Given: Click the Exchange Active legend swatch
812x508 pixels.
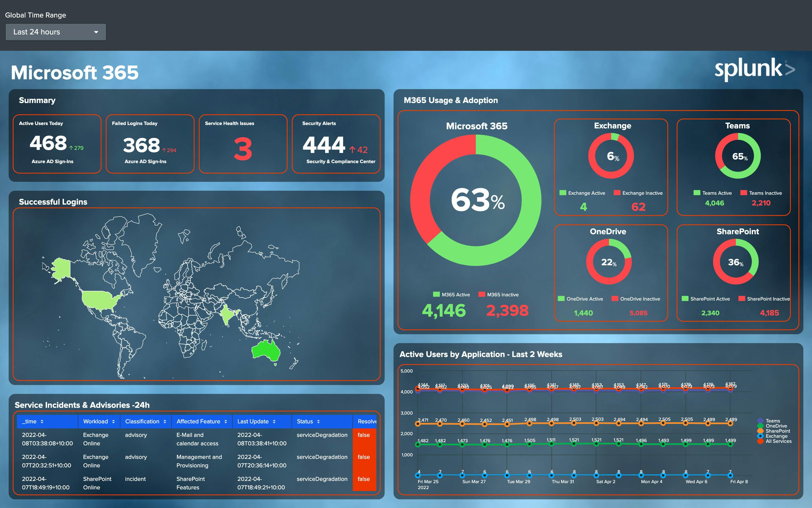Looking at the screenshot, I should pyautogui.click(x=563, y=193).
